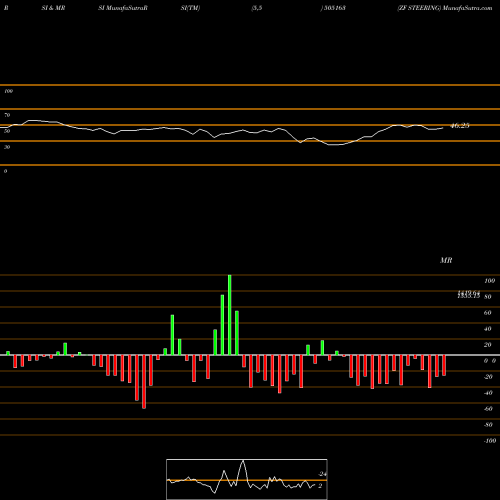This screenshot has width=500, height=500.
Task: Click the RSI axis label 30
Action: 7,147
